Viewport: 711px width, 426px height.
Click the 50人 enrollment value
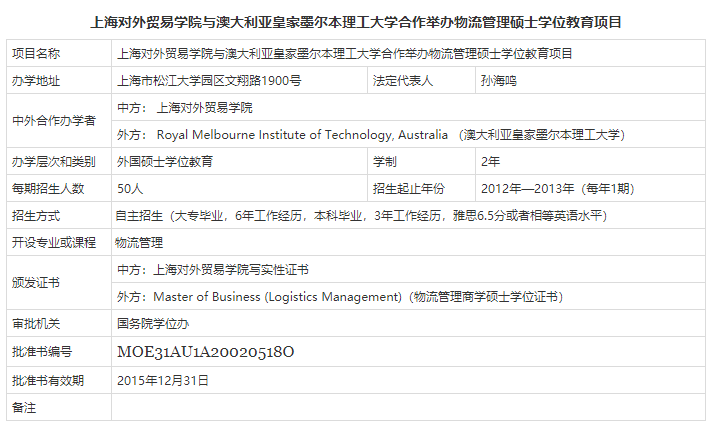tap(130, 189)
